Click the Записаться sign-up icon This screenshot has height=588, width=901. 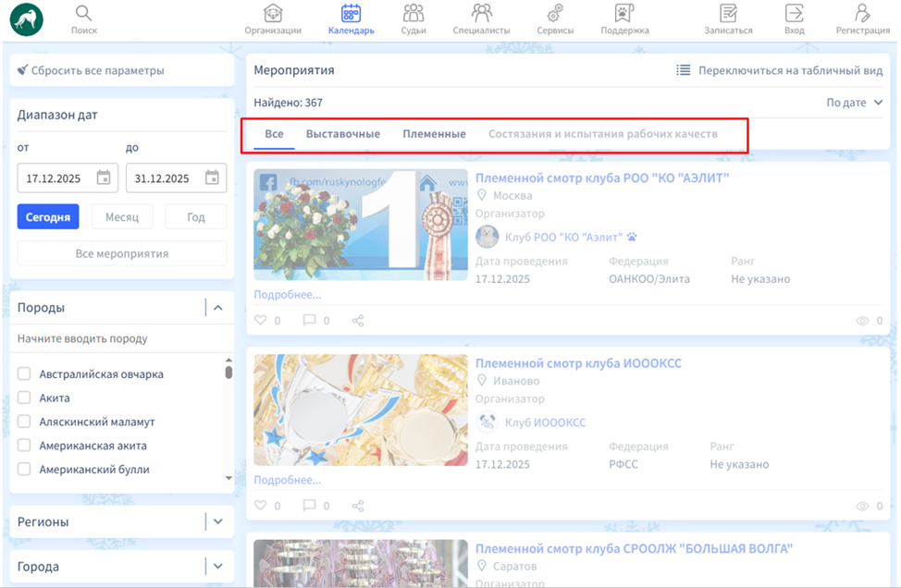[728, 14]
